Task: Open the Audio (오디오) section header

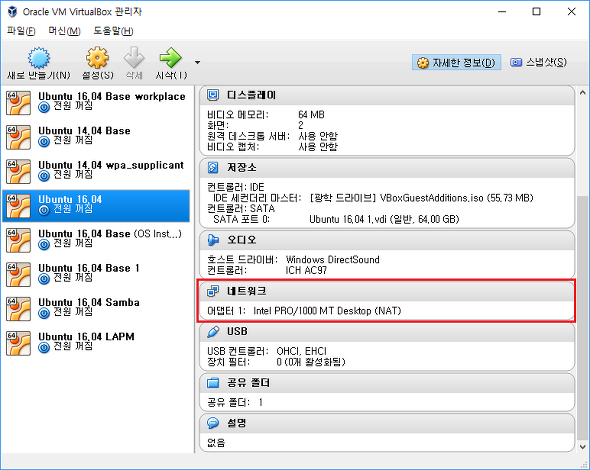Action: pyautogui.click(x=387, y=240)
